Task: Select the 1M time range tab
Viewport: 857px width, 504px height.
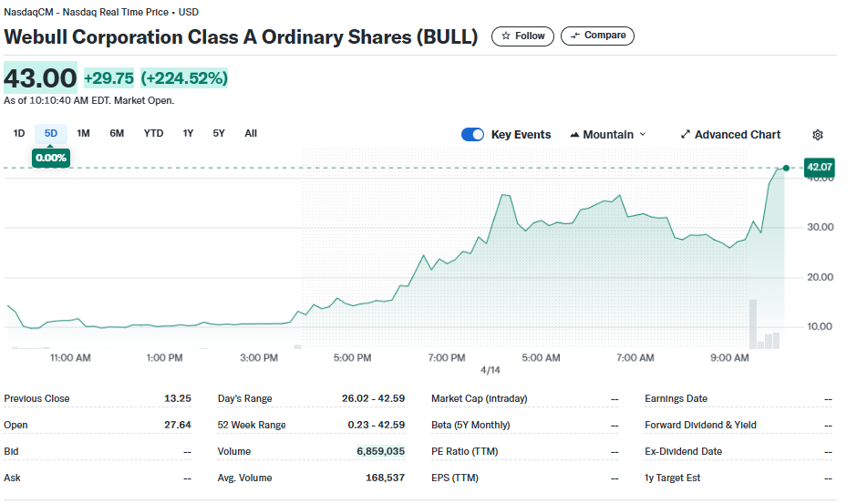Action: [x=83, y=133]
